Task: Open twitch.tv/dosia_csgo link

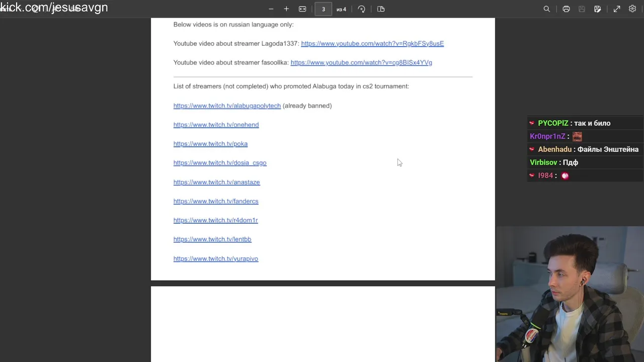Action: coord(220,163)
